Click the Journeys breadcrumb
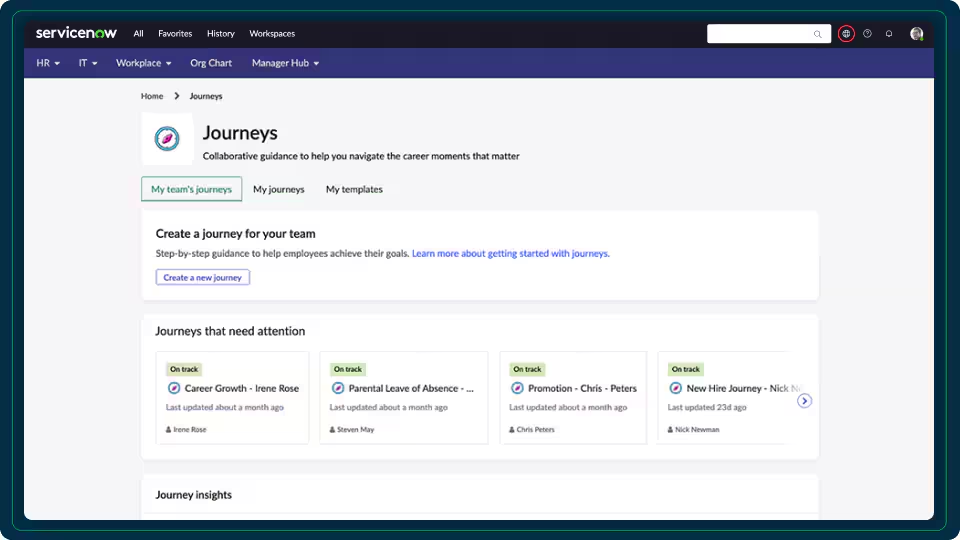960x540 pixels. click(x=206, y=96)
